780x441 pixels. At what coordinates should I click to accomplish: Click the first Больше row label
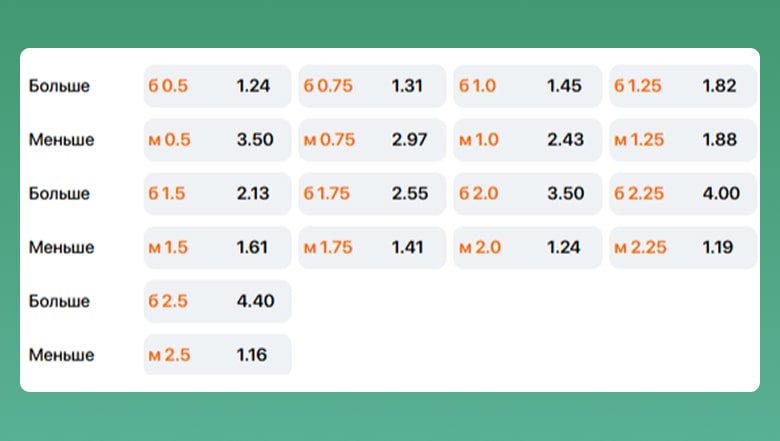tap(60, 86)
